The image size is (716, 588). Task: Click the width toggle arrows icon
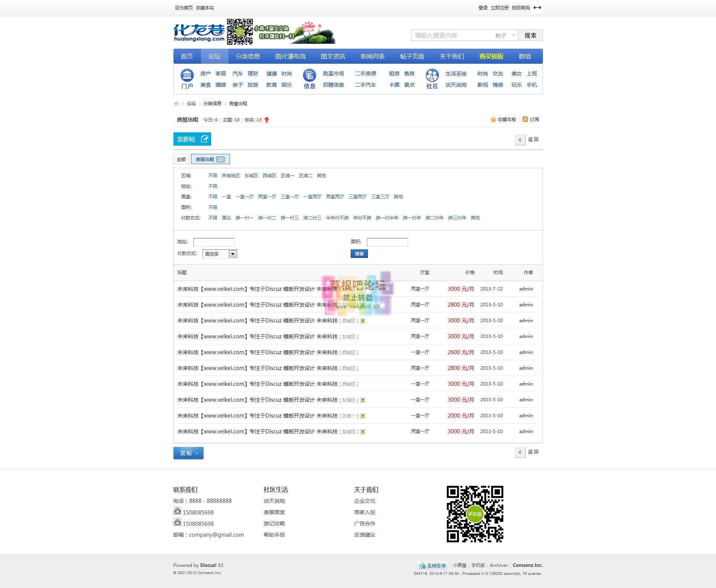(537, 8)
